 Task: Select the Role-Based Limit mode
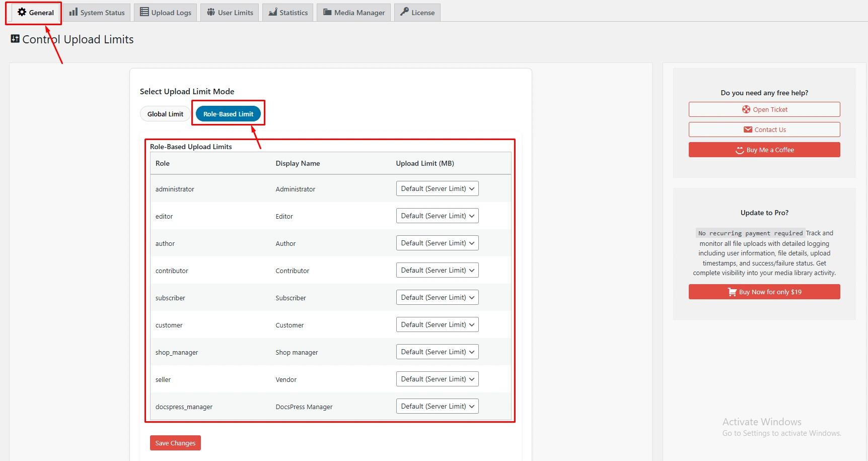(228, 114)
